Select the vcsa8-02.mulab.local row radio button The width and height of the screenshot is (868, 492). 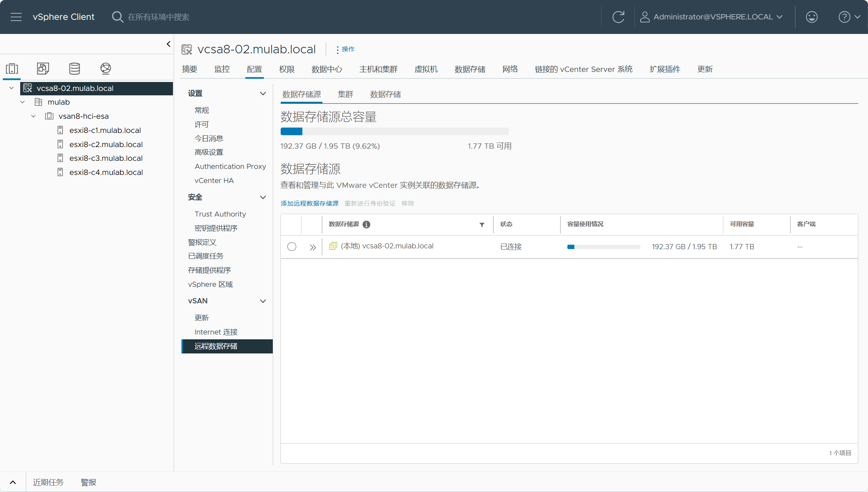[292, 247]
